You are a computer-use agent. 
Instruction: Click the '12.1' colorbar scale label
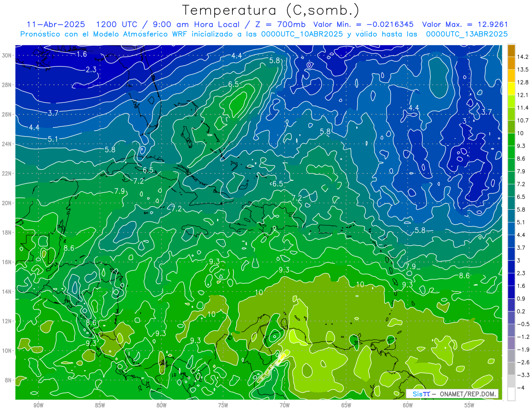[x=524, y=95]
